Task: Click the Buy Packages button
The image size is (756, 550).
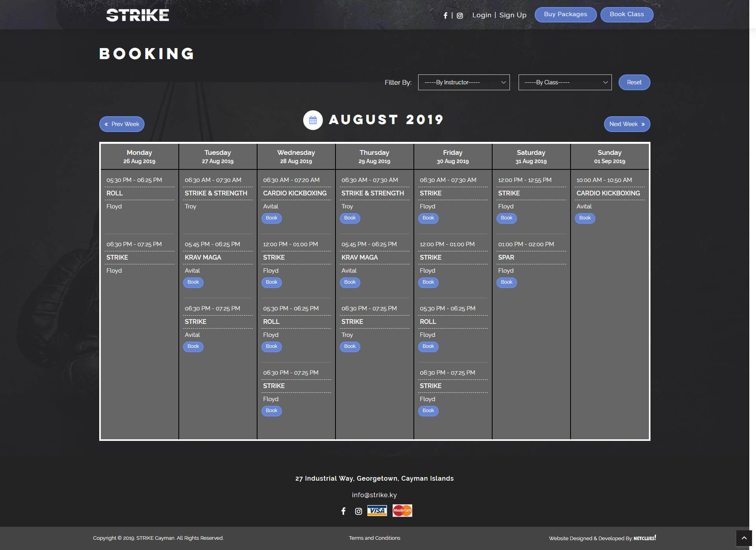Action: pyautogui.click(x=565, y=15)
